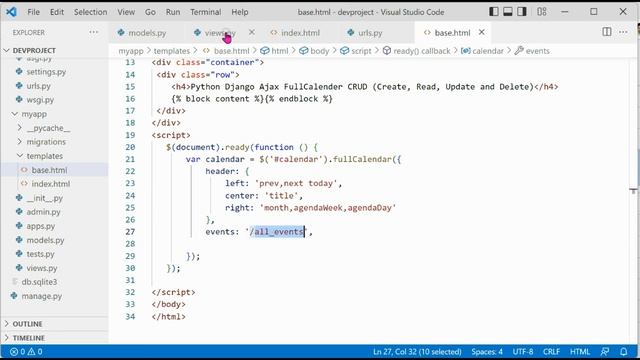Open the errors and warnings status indicator
Screen dimensions: 640x360
click(x=26, y=351)
